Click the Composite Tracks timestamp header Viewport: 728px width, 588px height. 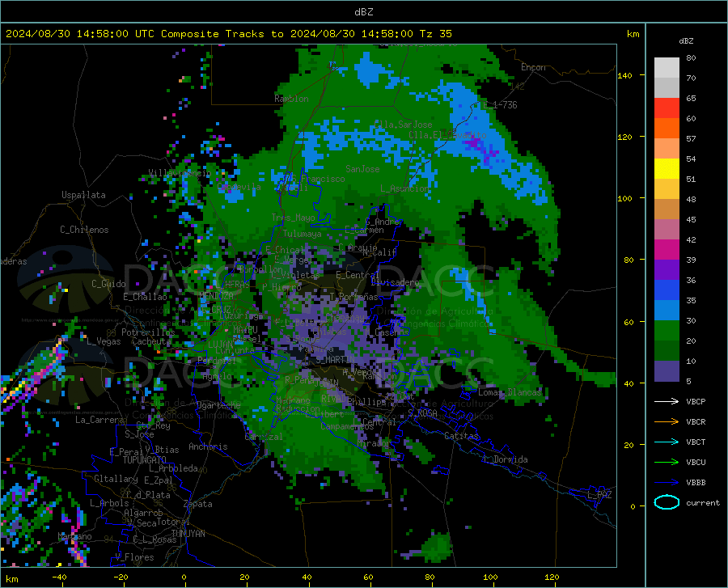pyautogui.click(x=228, y=34)
